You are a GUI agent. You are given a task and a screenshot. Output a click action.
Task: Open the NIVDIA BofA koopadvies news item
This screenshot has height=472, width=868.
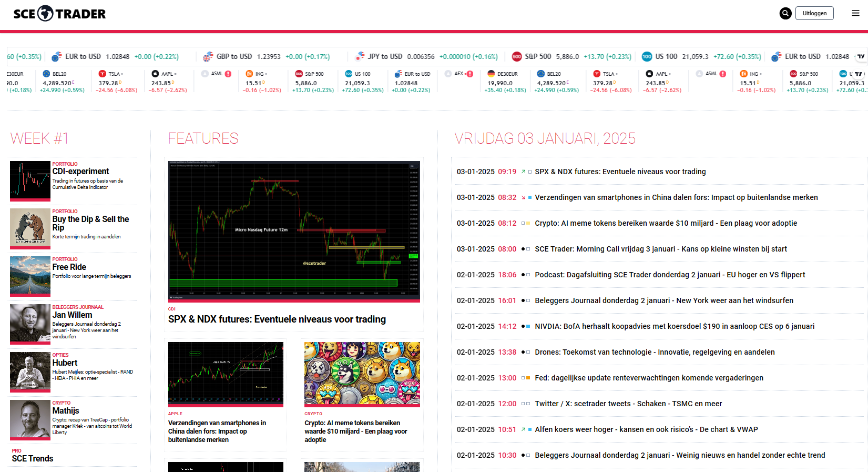(675, 326)
